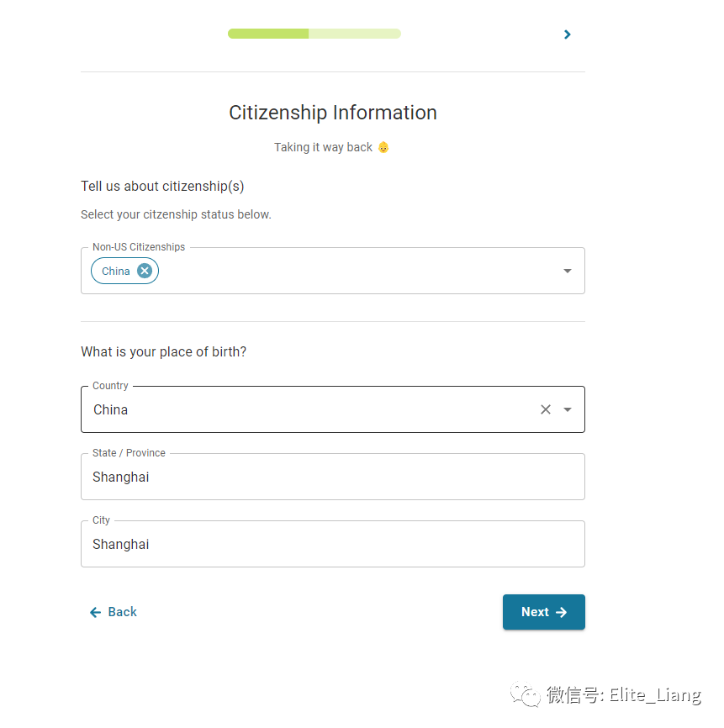Click the place of birth question text

tap(164, 351)
